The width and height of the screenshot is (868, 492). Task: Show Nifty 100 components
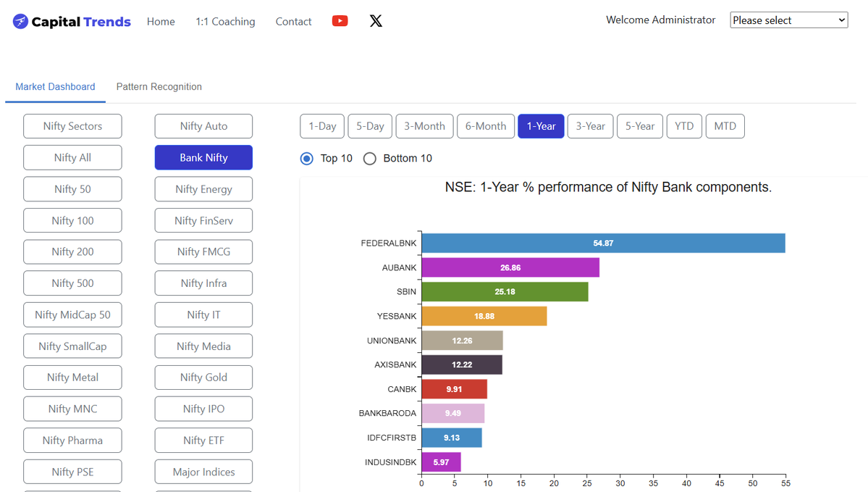point(72,220)
